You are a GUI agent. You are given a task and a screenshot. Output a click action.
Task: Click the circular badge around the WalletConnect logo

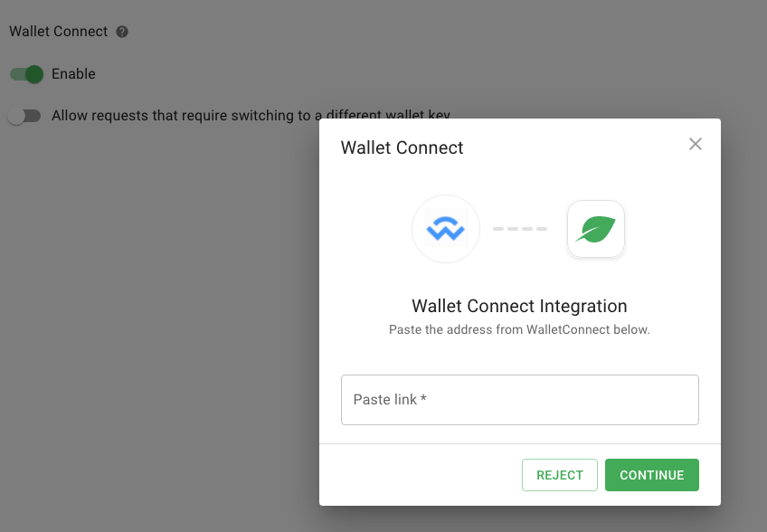click(445, 229)
